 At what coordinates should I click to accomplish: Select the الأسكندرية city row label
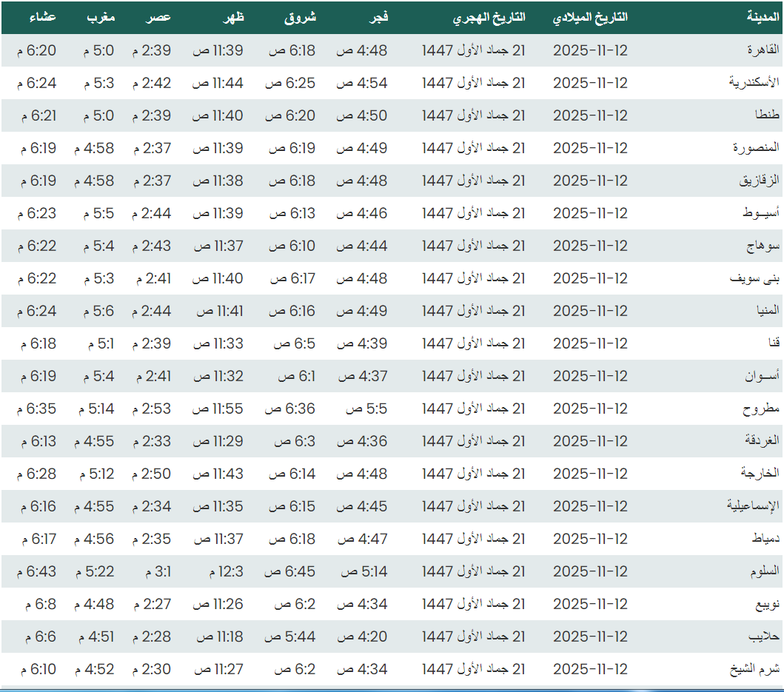pos(754,83)
